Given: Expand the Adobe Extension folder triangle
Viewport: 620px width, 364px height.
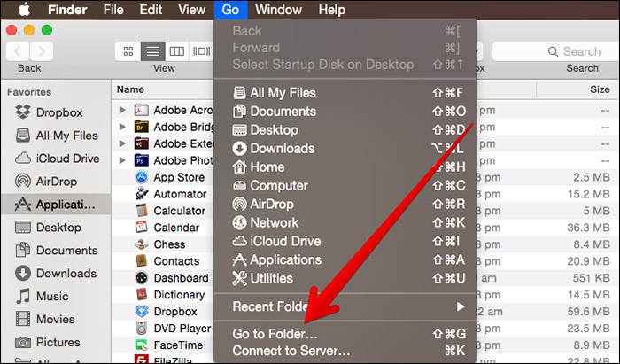Looking at the screenshot, I should coord(122,143).
